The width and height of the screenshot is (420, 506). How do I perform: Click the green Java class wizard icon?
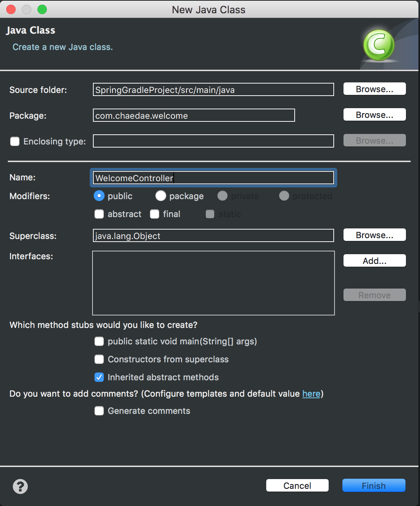click(x=378, y=44)
